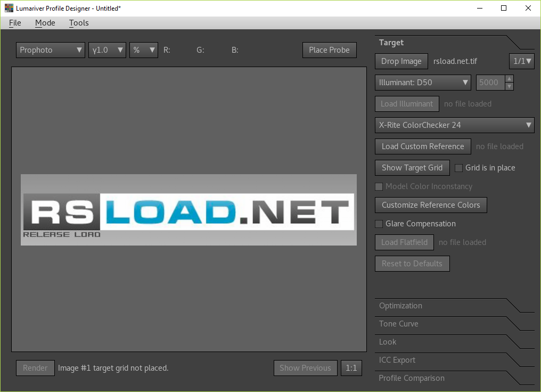541x392 pixels.
Task: Open the Prophoto color space dropdown
Action: point(51,50)
